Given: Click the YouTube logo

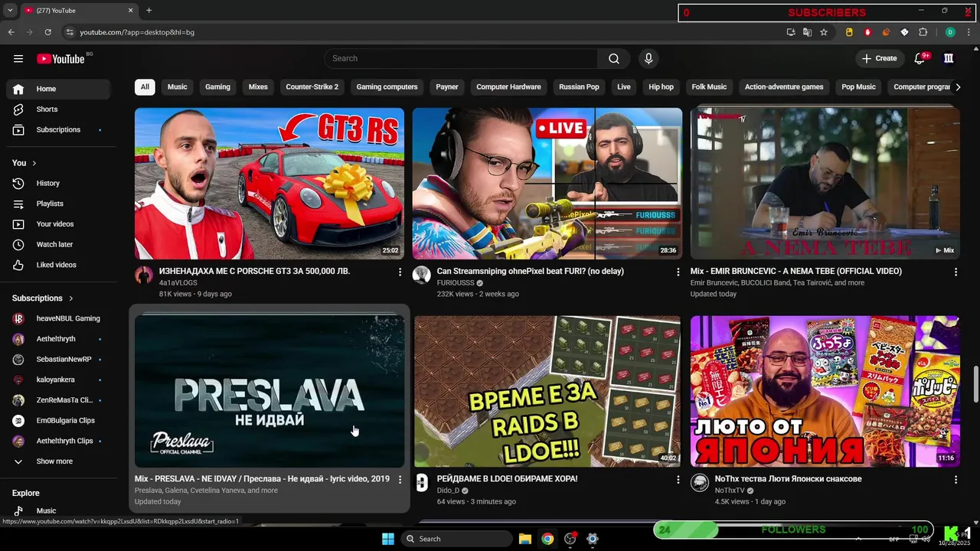Looking at the screenshot, I should (60, 59).
